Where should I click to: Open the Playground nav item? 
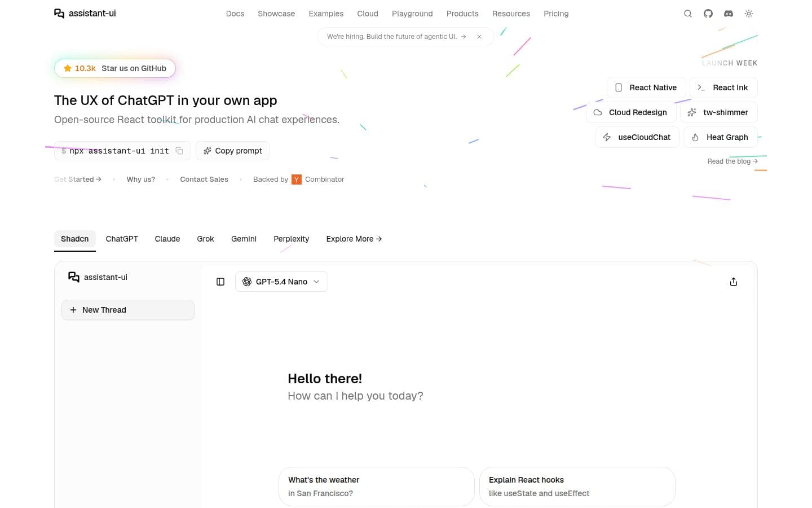(x=412, y=14)
